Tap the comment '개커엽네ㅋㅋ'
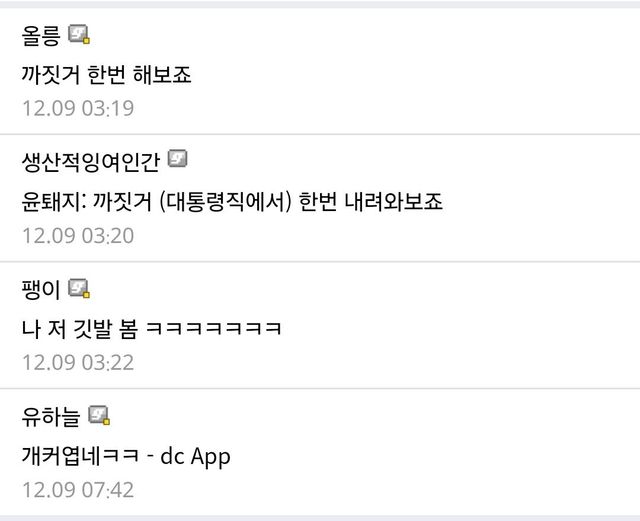640x521 pixels. (80, 456)
